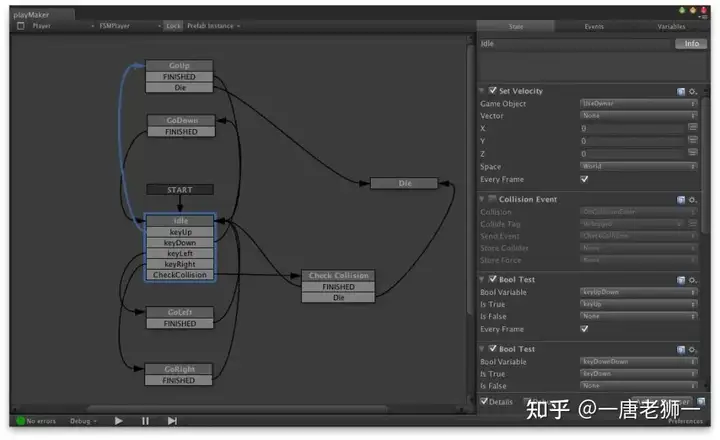720x440 pixels.
Task: Open the Space dropdown set to World
Action: pyautogui.click(x=639, y=166)
